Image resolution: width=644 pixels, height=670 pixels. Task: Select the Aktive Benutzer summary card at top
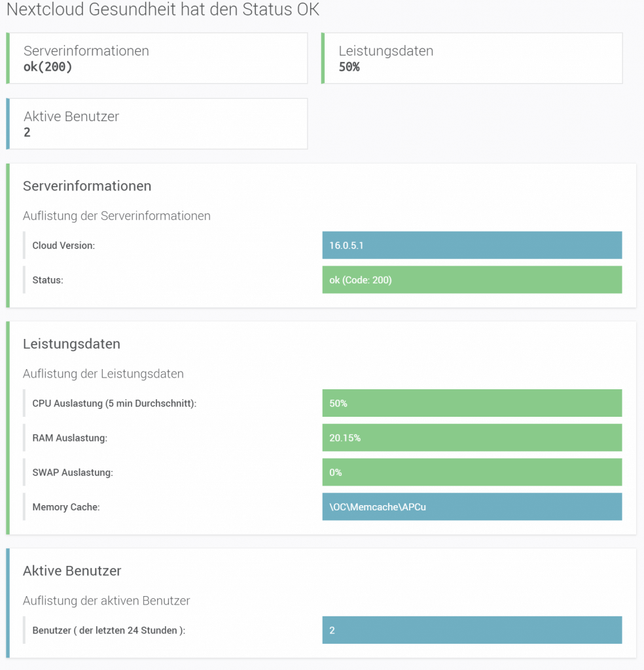pos(157,124)
